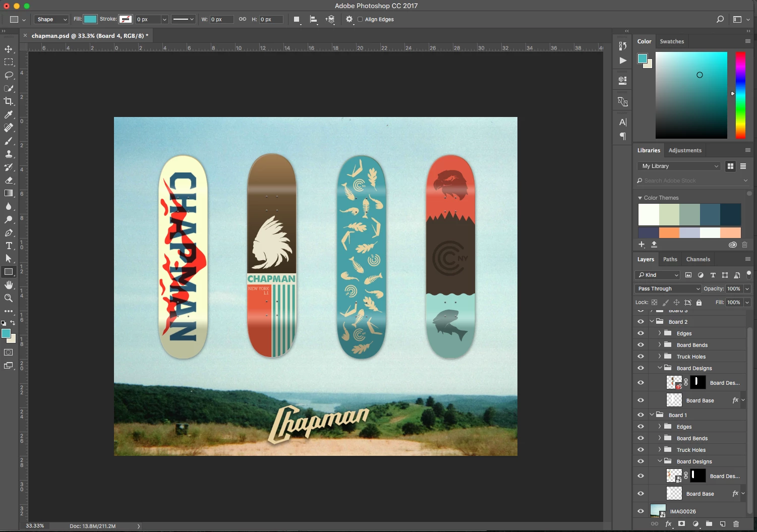The height and width of the screenshot is (532, 757).
Task: Enable the Align Edges checkbox
Action: point(360,19)
